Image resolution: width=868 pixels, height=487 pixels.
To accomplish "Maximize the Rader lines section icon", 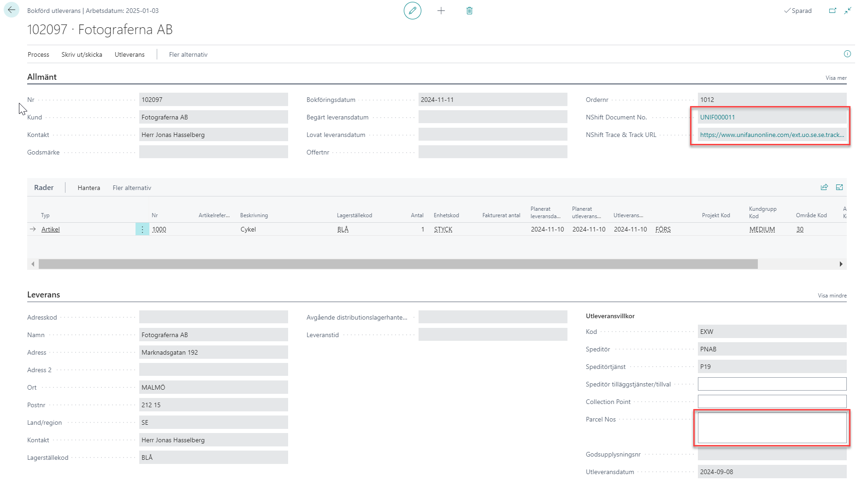I will click(x=839, y=187).
